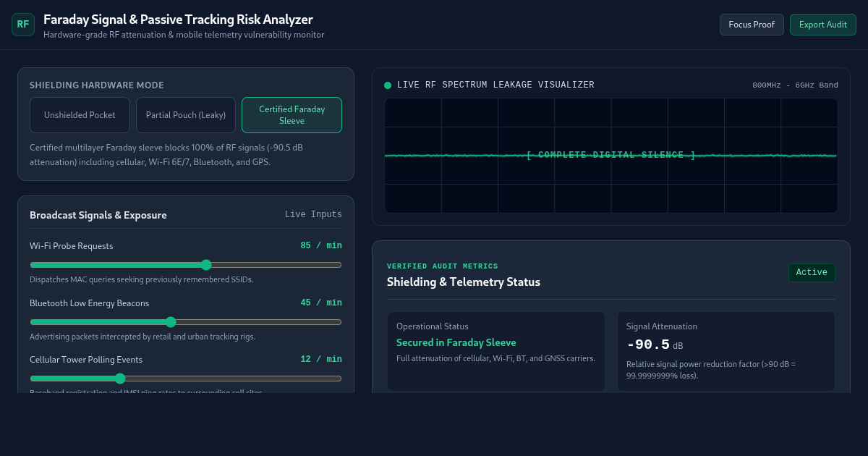Click the "Broadcast Signals & Exposure" heading
Screen dimensions: 868x456
98,215
